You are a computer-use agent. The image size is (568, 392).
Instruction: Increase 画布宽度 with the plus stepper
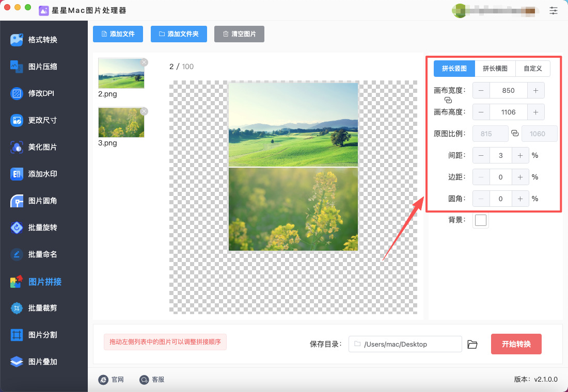point(536,90)
